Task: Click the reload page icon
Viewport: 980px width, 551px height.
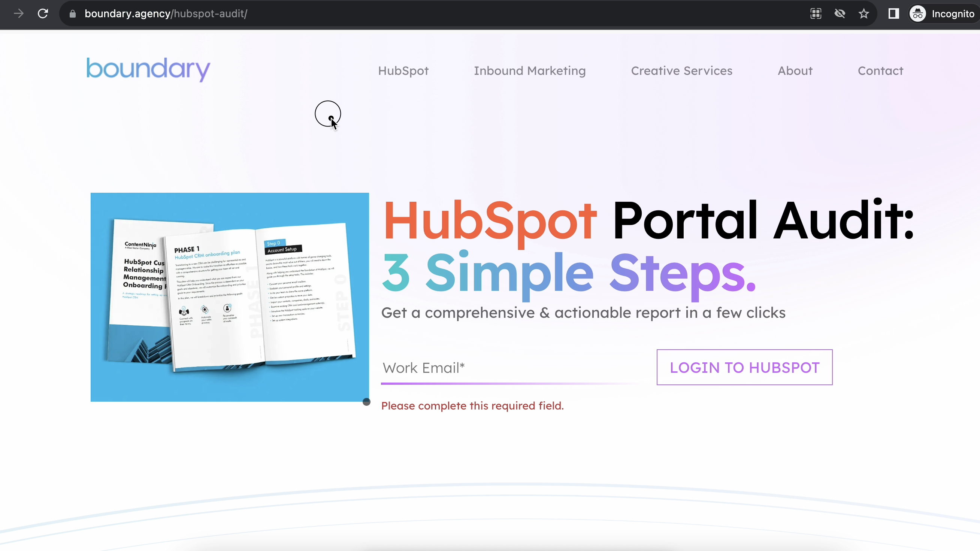Action: [x=42, y=13]
